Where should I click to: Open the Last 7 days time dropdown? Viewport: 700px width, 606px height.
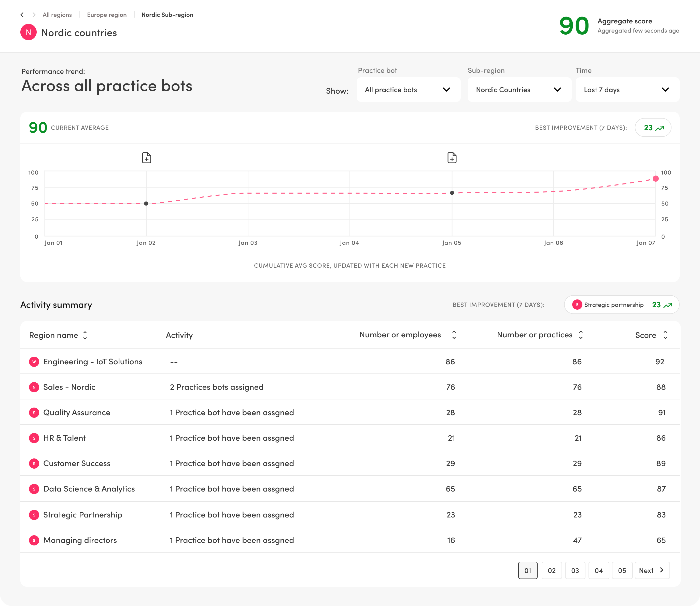coord(627,90)
